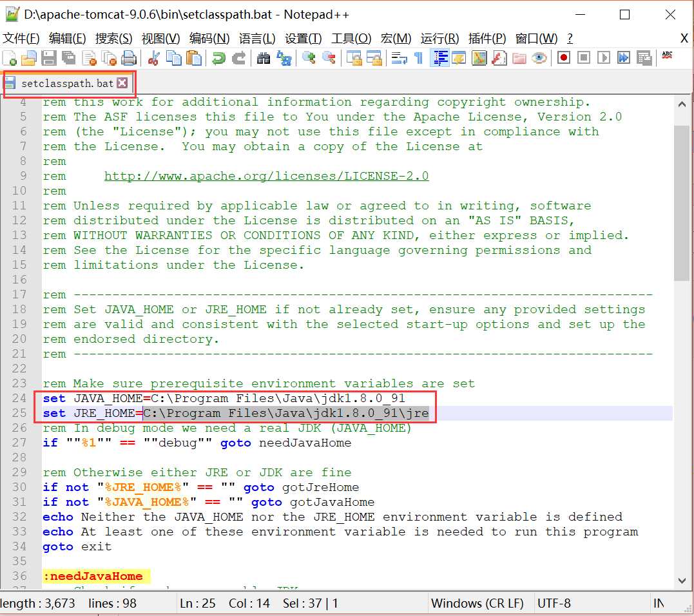694x616 pixels.
Task: Click the vertical scrollbar thumb
Action: coord(682,203)
